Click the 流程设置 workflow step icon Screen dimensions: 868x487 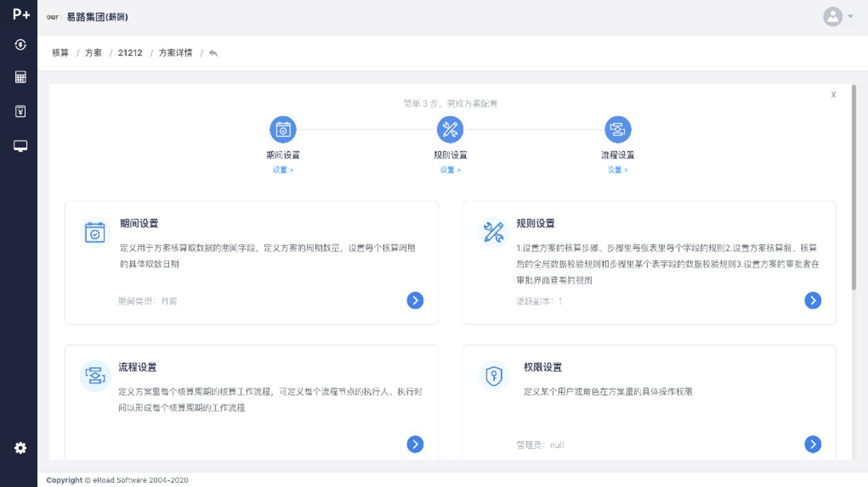pos(617,129)
